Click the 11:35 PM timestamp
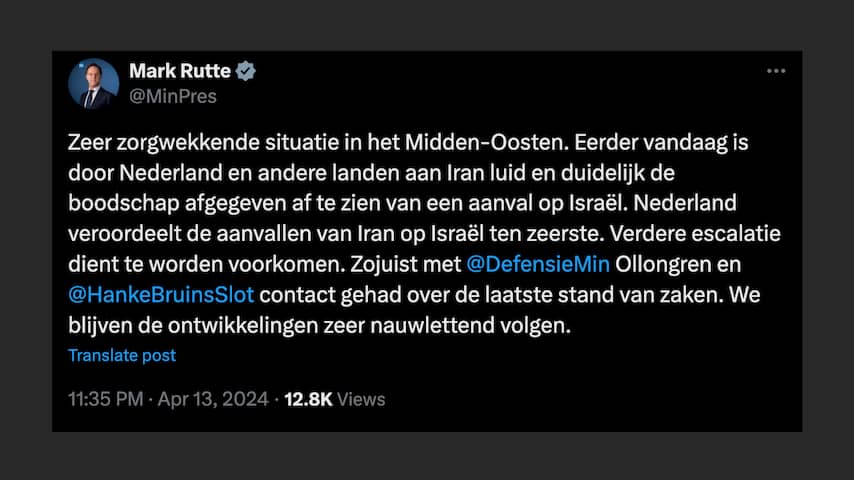The width and height of the screenshot is (854, 480). point(106,399)
